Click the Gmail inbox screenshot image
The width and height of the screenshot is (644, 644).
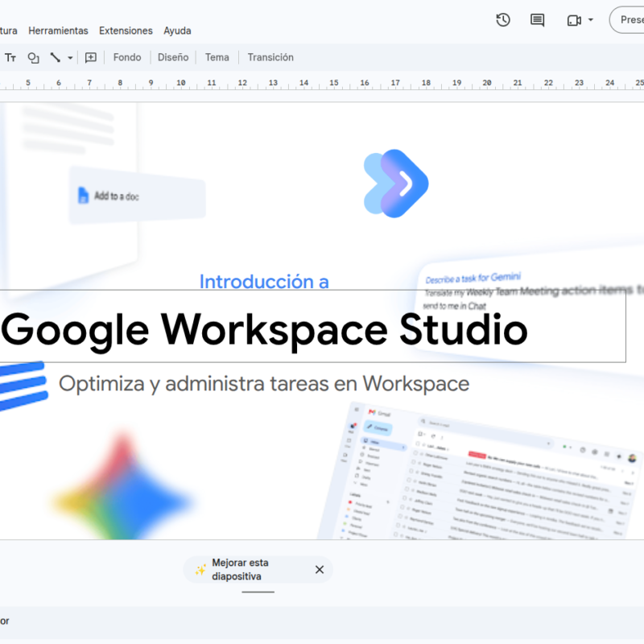[481, 473]
